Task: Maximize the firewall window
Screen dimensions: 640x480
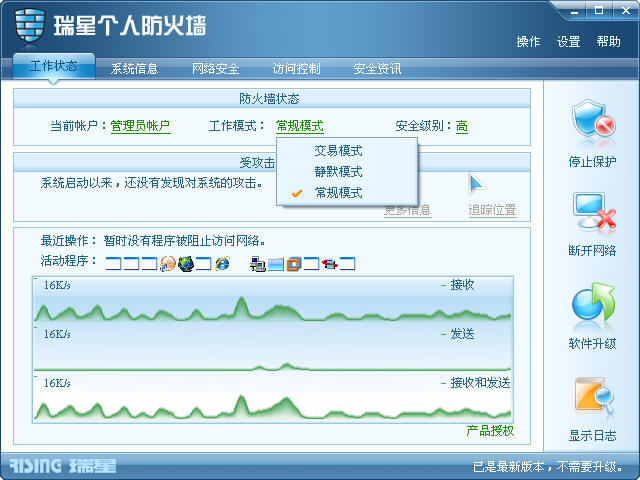Action: 599,11
